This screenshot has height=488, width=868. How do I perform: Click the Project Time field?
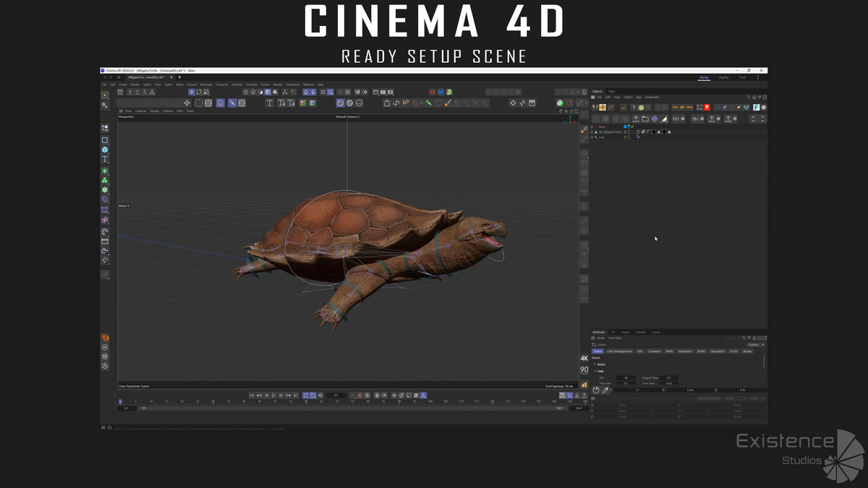(668, 378)
